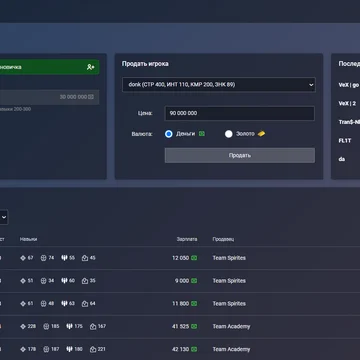Click the cash icon beside salary 9 000
The width and height of the screenshot is (360, 360).
click(x=194, y=281)
